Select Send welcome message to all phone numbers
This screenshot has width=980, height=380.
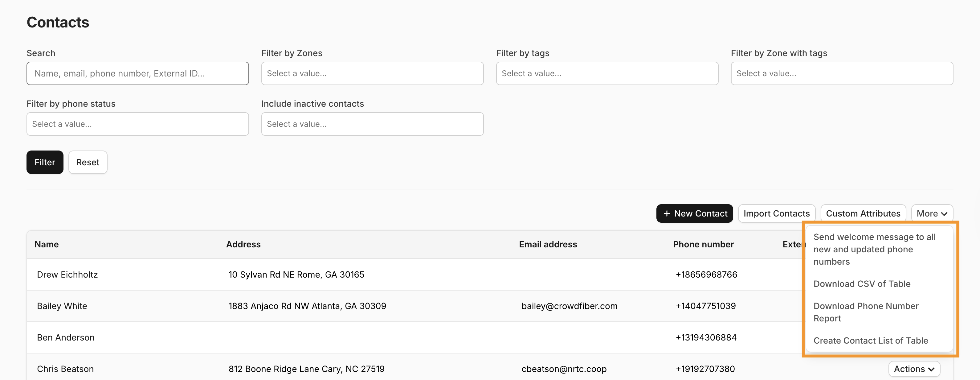coord(875,249)
